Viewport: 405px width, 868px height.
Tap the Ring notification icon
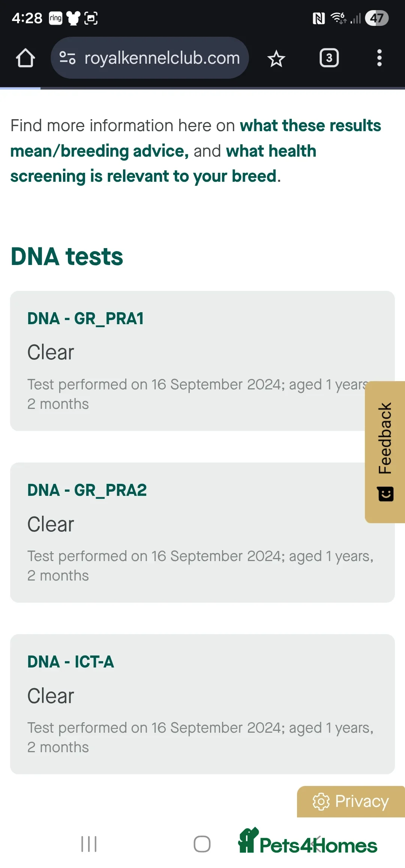(x=55, y=18)
